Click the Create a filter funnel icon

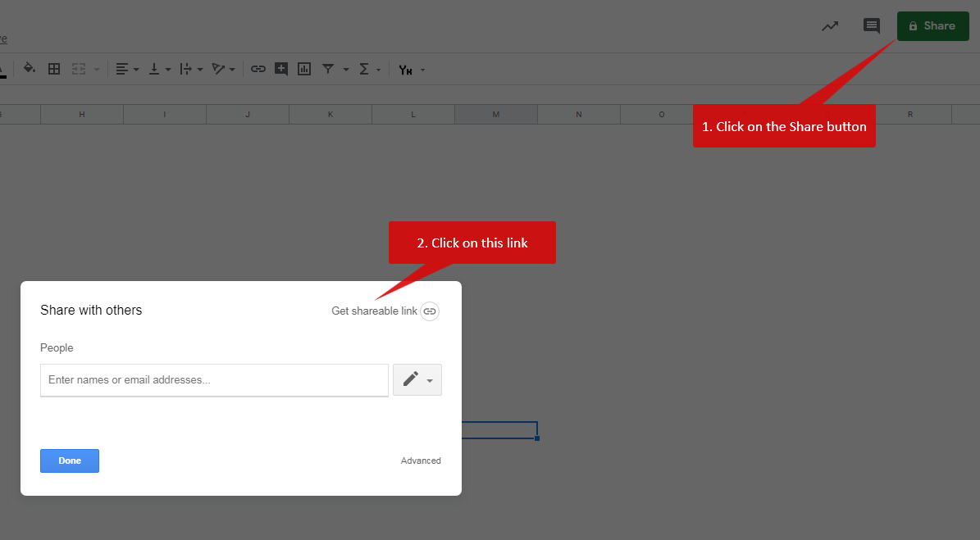(328, 69)
